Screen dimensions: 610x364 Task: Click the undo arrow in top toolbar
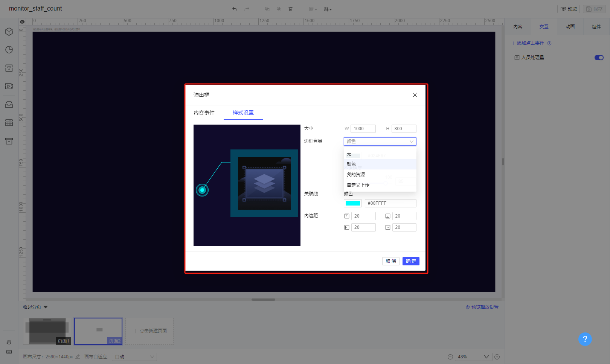point(235,9)
